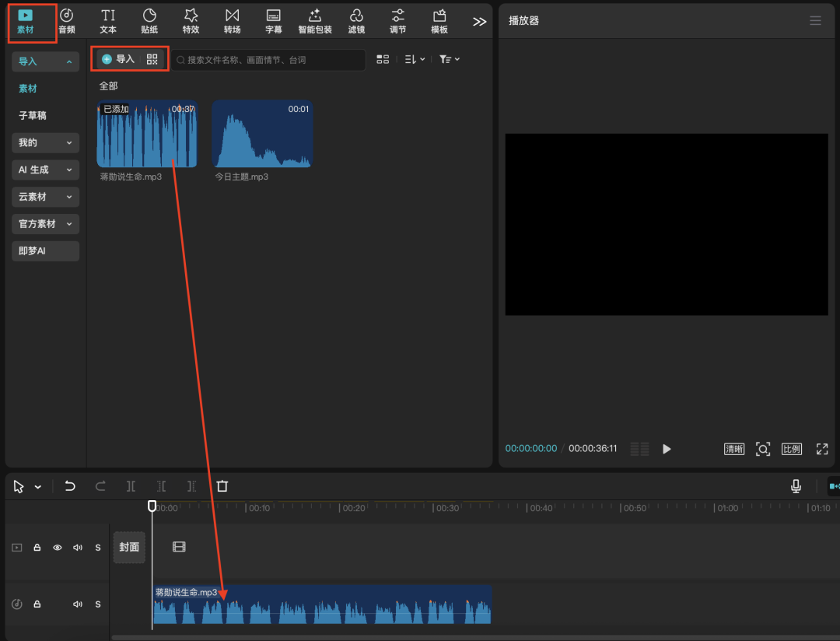Screen dimensions: 840x641
Task: Play the preview in the player
Action: tap(667, 449)
